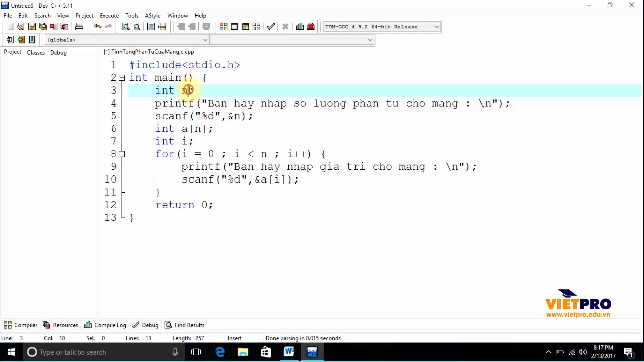Click the blue bookmark icon in the second toolbar row
644x362 pixels.
[32, 40]
